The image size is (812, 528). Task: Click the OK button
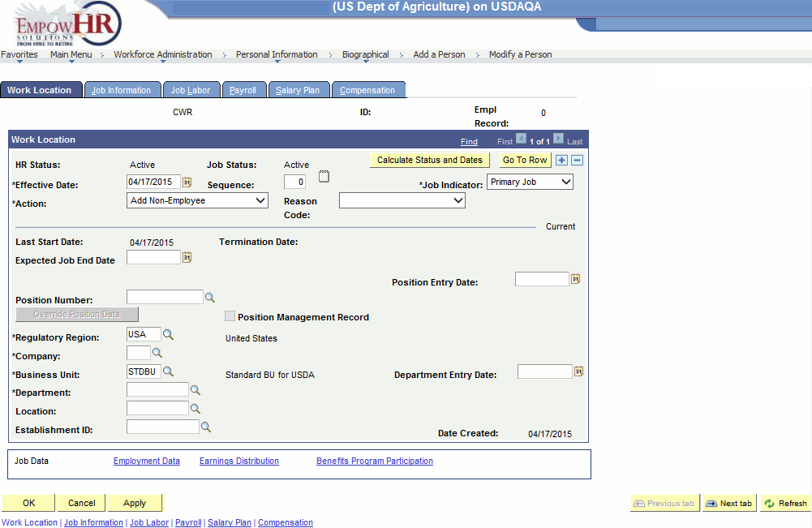[x=28, y=503]
